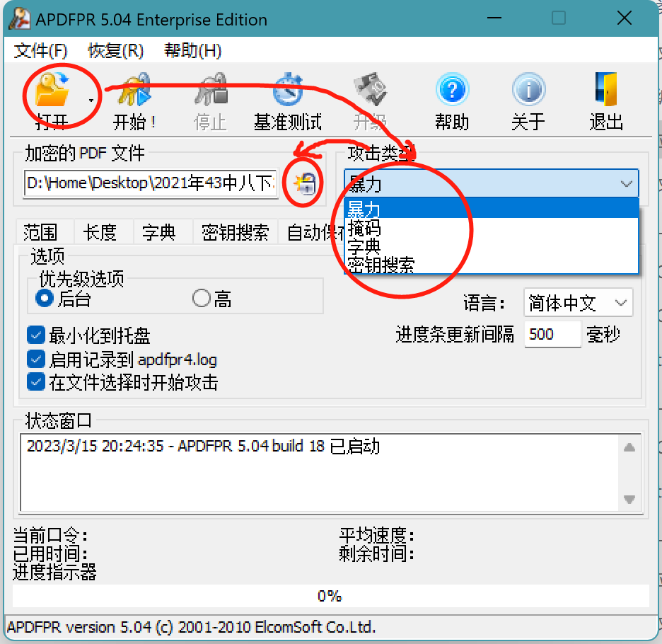Open the arrow next to 打开 button
Viewport: 662px width, 644px height.
[91, 100]
